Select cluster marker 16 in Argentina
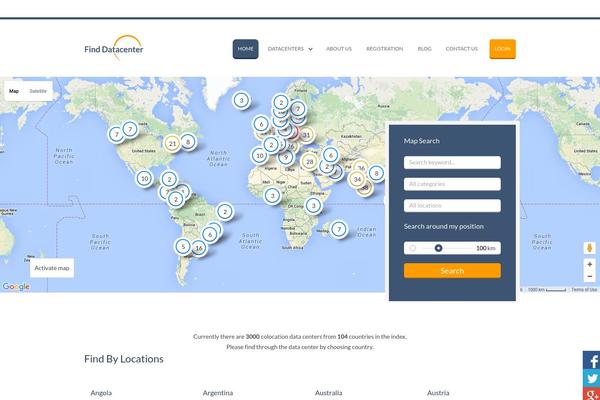Viewport: 600px width, 400px height. click(x=199, y=248)
